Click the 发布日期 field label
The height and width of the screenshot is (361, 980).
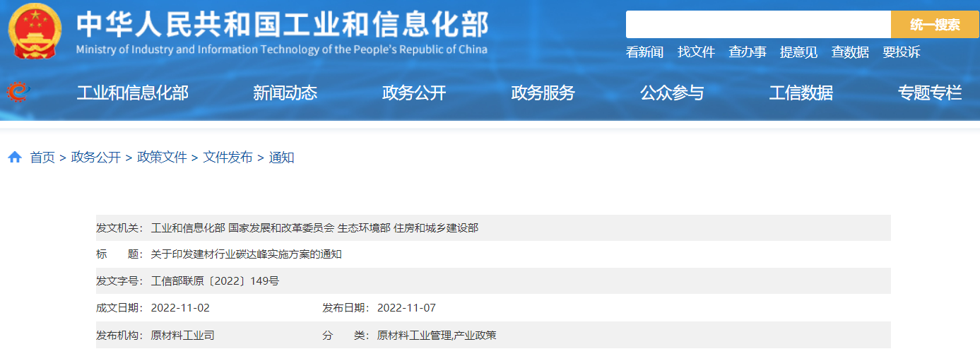coord(346,308)
